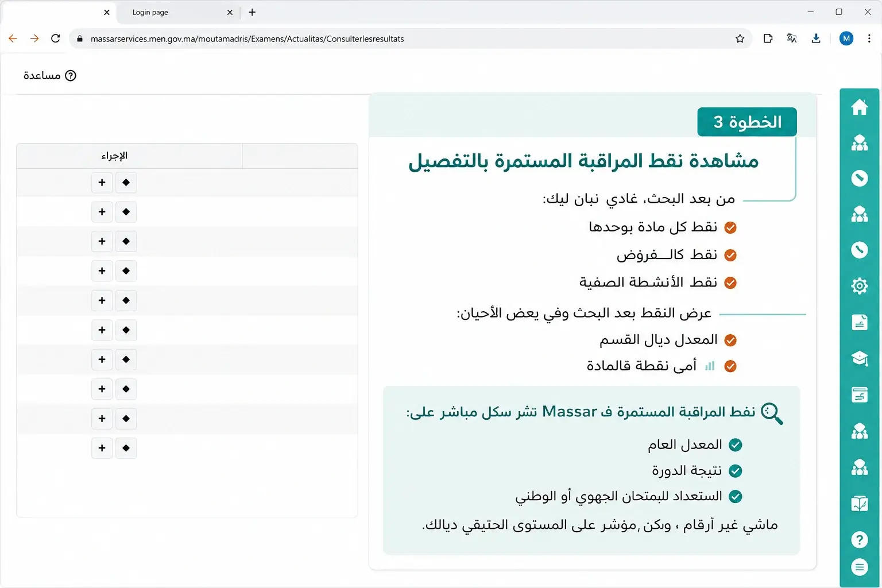Image resolution: width=882 pixels, height=588 pixels.
Task: Click the diamond button in the last table row
Action: point(126,448)
